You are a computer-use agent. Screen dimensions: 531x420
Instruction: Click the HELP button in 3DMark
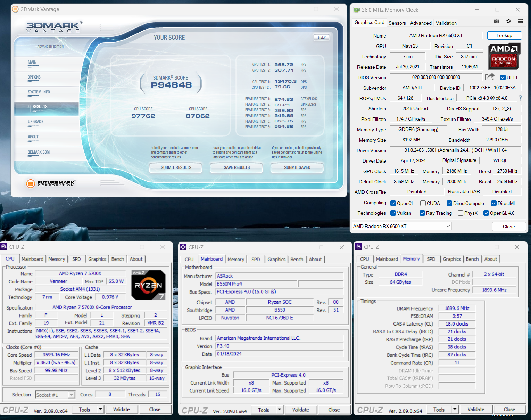pos(322,37)
